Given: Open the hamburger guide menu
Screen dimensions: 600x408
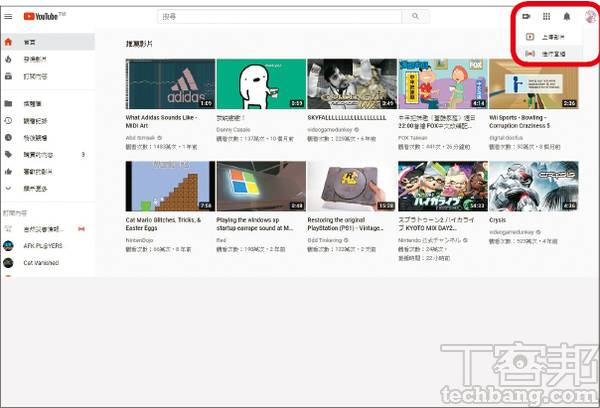Looking at the screenshot, I should 8,17.
